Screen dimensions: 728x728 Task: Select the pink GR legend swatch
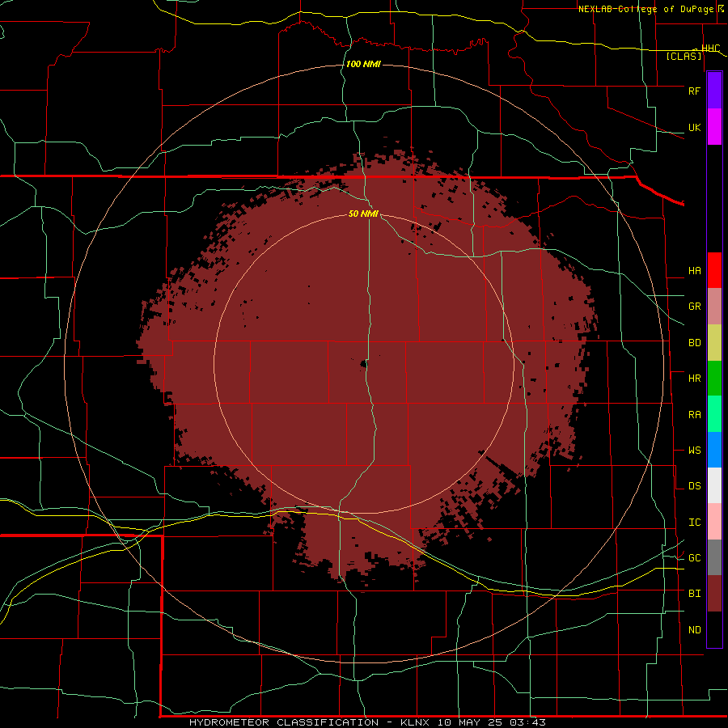[714, 307]
